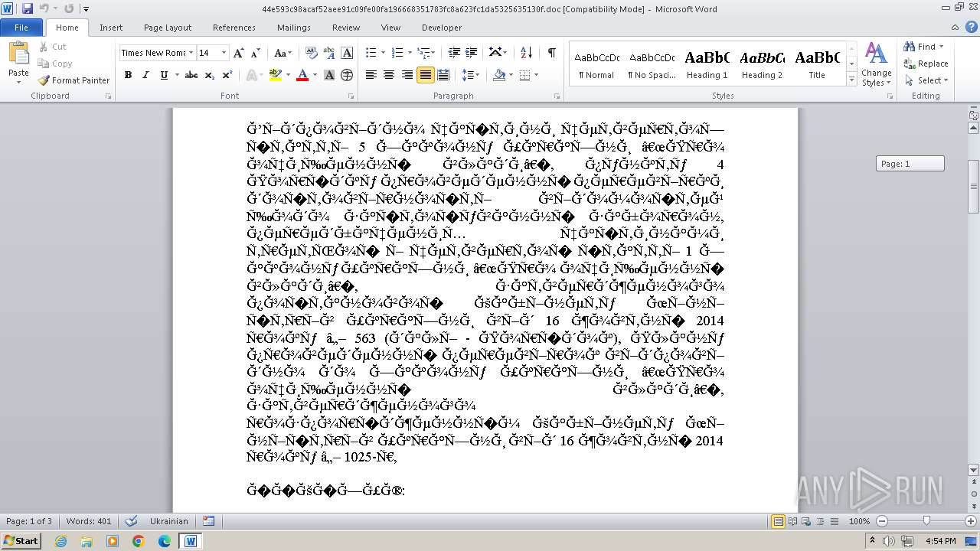Switch to the References tab
Image resolution: width=980 pixels, height=551 pixels.
pos(234,28)
